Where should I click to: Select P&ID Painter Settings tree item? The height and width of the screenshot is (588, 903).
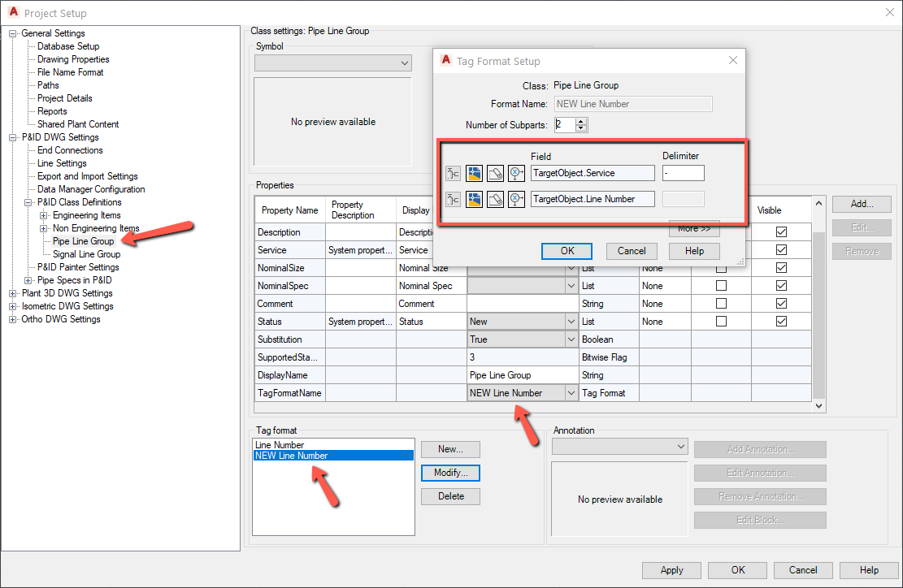pyautogui.click(x=78, y=267)
